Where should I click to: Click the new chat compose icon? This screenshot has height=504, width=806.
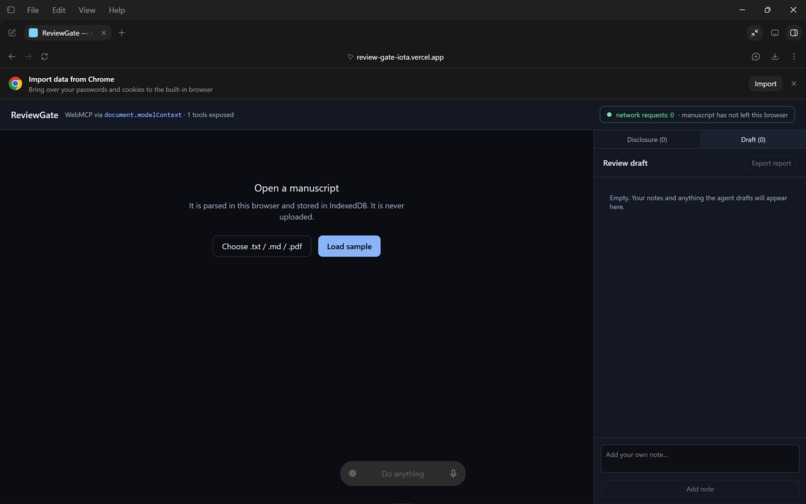(x=12, y=33)
